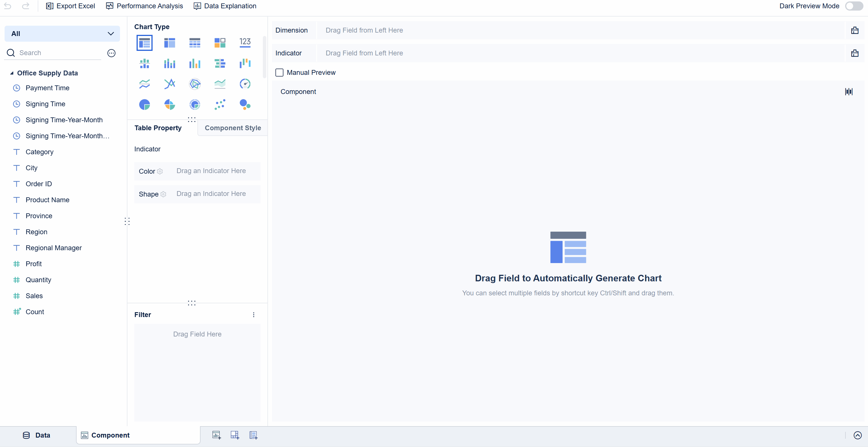Select the gauge chart type
The width and height of the screenshot is (868, 447).
point(245,84)
